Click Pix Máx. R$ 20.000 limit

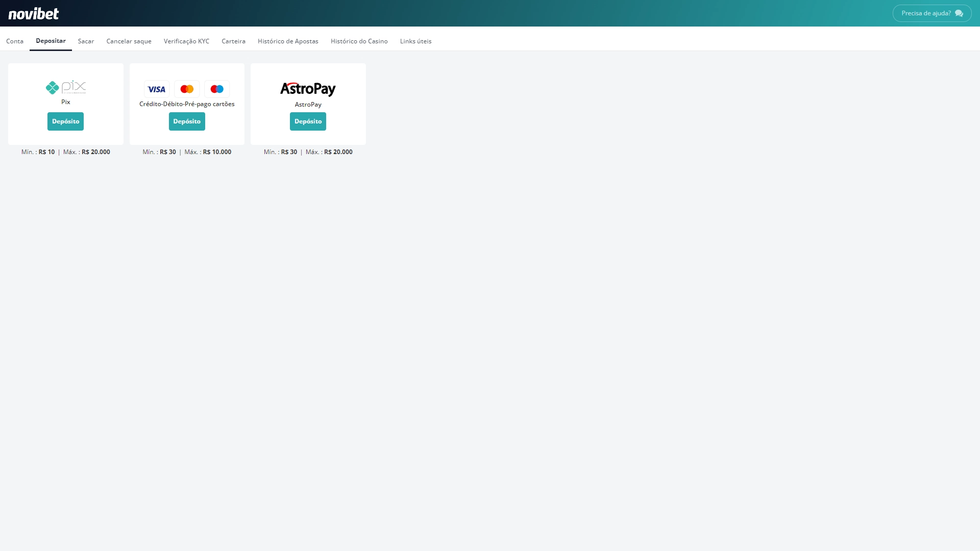pyautogui.click(x=87, y=152)
